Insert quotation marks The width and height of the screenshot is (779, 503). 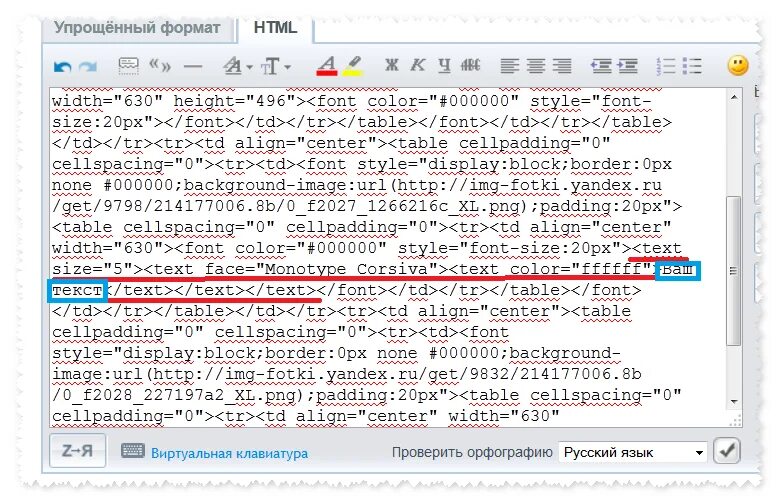pyautogui.click(x=160, y=65)
